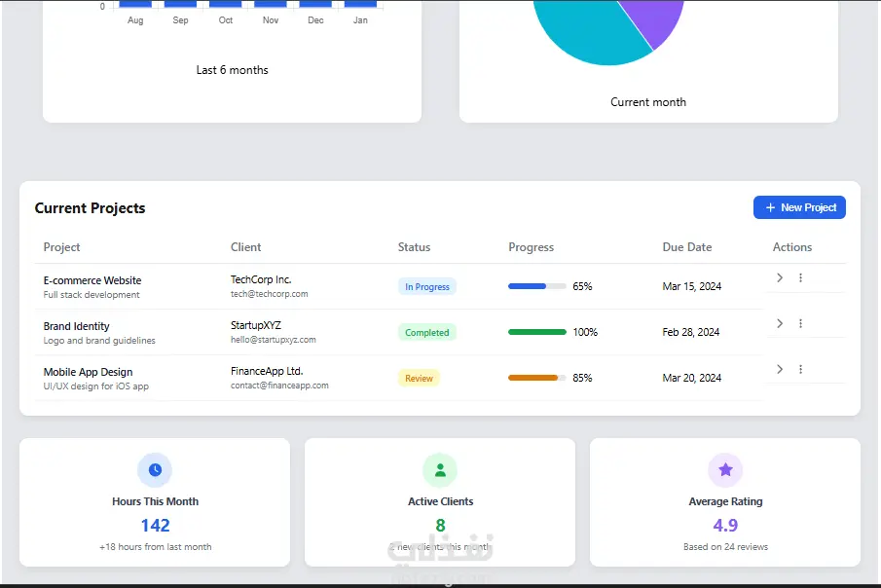This screenshot has width=881, height=588.
Task: Click the Status column header
Action: pos(414,246)
